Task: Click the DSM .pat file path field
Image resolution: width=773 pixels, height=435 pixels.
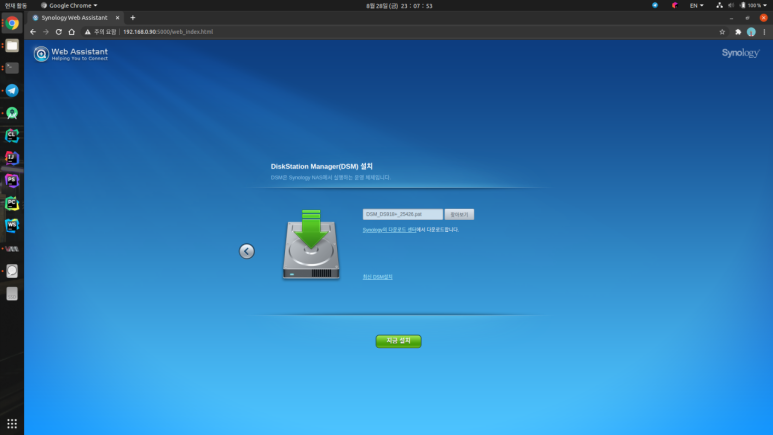Action: pyautogui.click(x=403, y=215)
